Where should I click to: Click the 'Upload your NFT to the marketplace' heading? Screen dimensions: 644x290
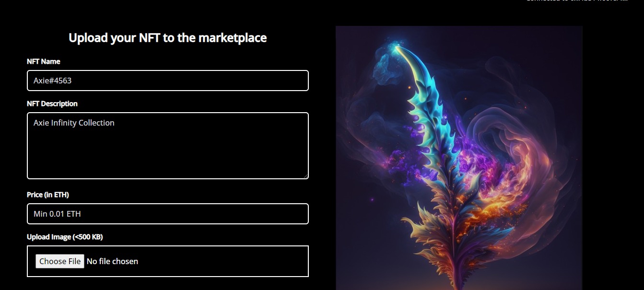tap(168, 37)
